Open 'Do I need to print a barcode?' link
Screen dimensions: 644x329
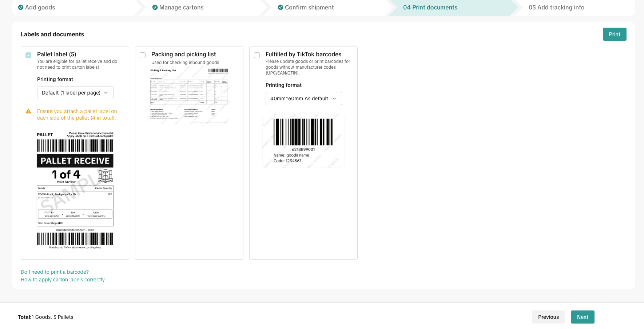[55, 272]
